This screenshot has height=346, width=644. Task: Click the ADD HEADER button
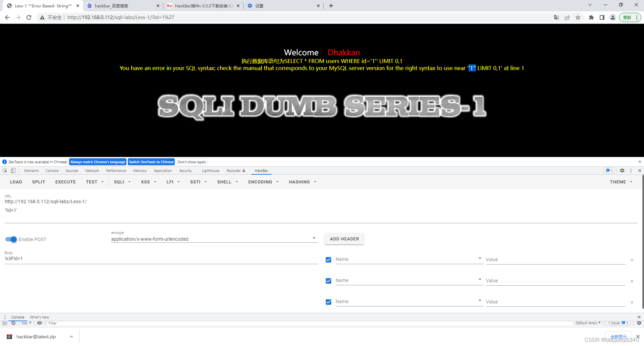pos(344,239)
